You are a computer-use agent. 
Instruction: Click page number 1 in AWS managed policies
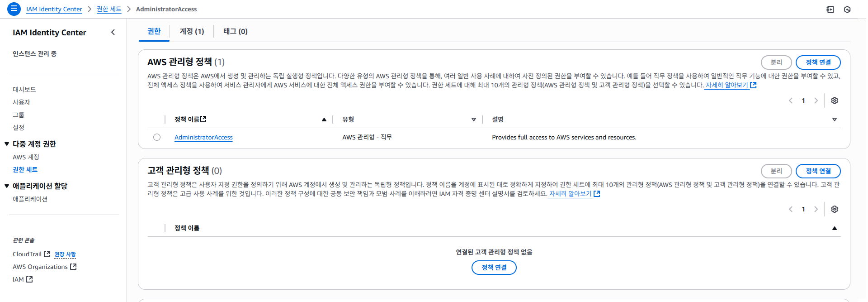[803, 101]
